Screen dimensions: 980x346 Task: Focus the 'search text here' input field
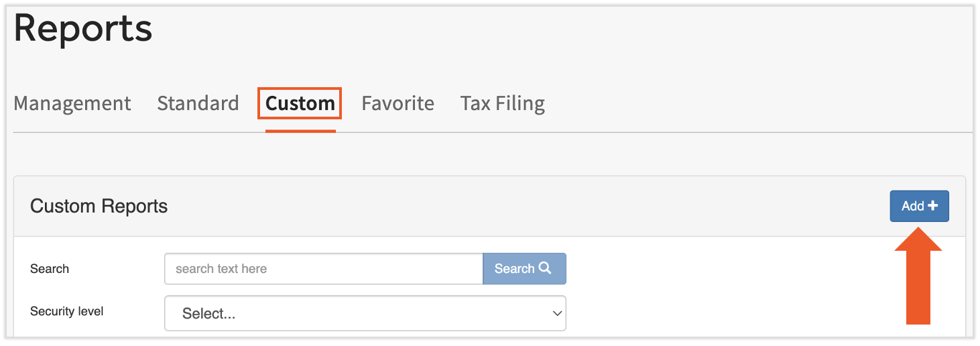coord(323,269)
